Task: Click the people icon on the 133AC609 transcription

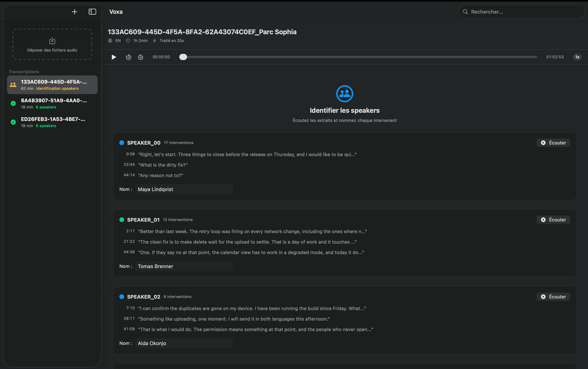Action: point(13,85)
